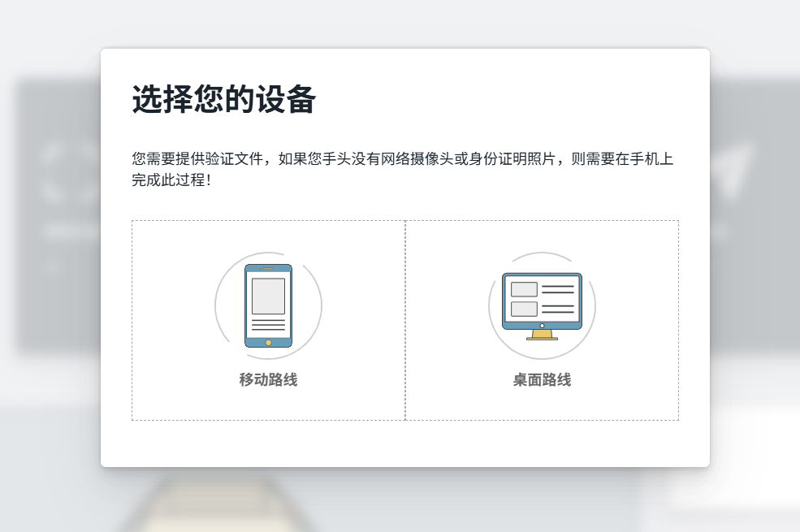Select the 桌面路线 label

542,380
